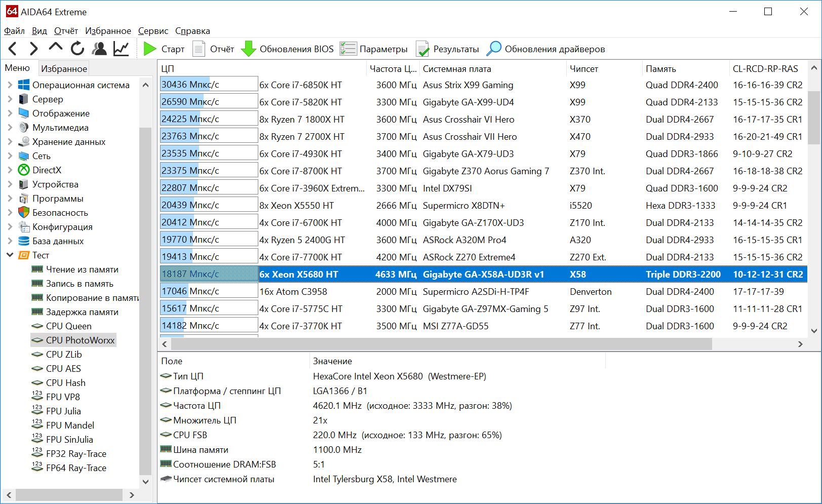Open the user icon in the toolbar
Screen dimensions: 822x504
pyautogui.click(x=99, y=49)
